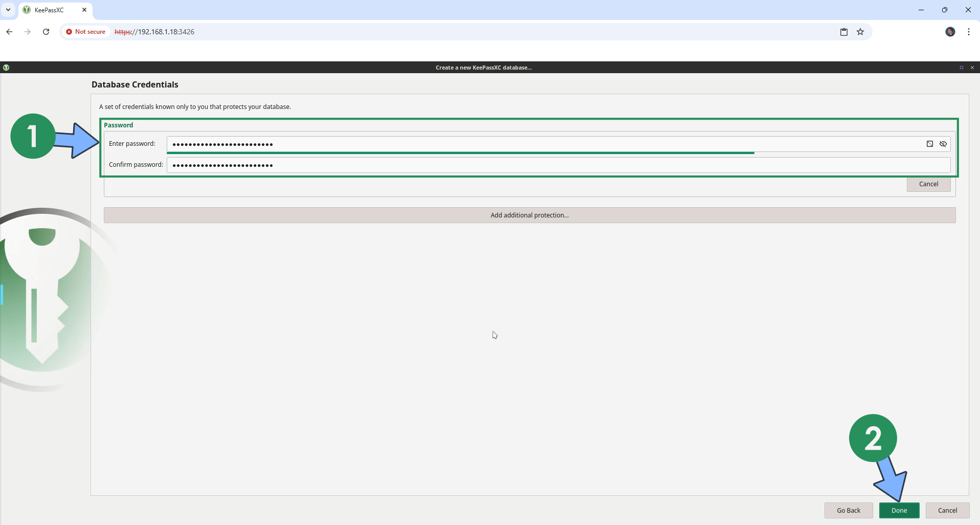Screen dimensions: 980x525
Task: Maximize the KeePassXC dialog window
Action: [962, 68]
